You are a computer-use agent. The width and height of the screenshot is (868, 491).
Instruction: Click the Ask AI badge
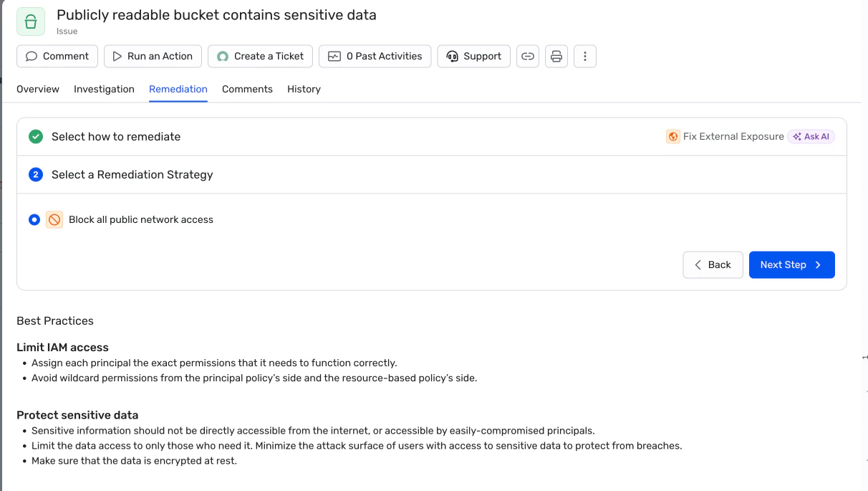[x=811, y=136]
